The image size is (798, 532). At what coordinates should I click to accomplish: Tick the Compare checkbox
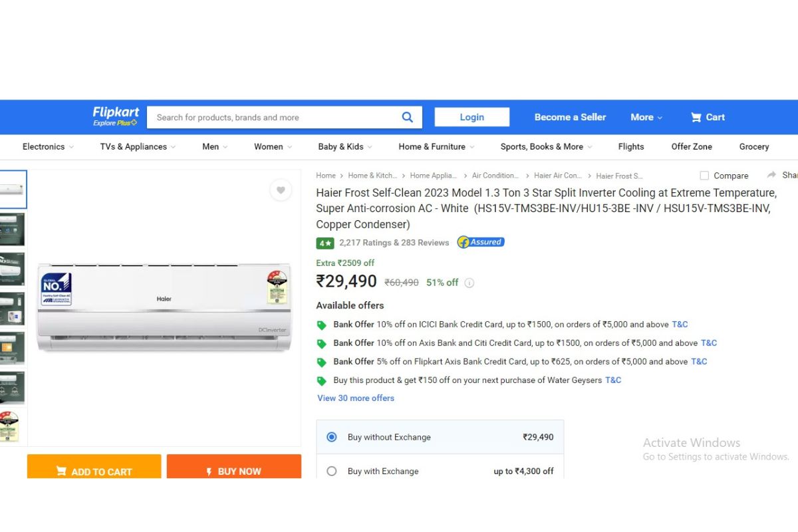(704, 176)
